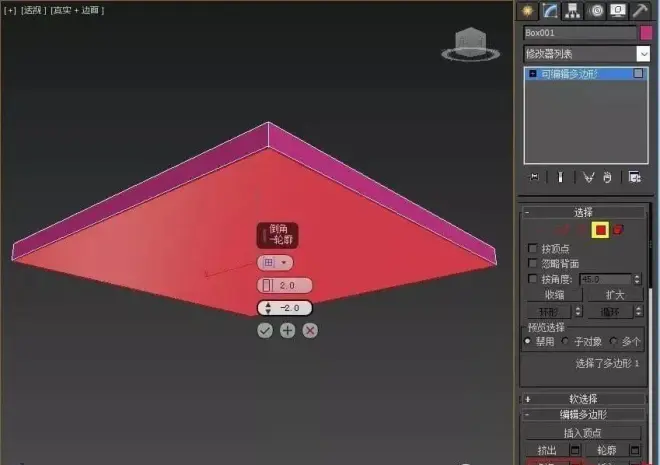Open the Motion panel icon
The height and width of the screenshot is (465, 660).
tap(596, 10)
